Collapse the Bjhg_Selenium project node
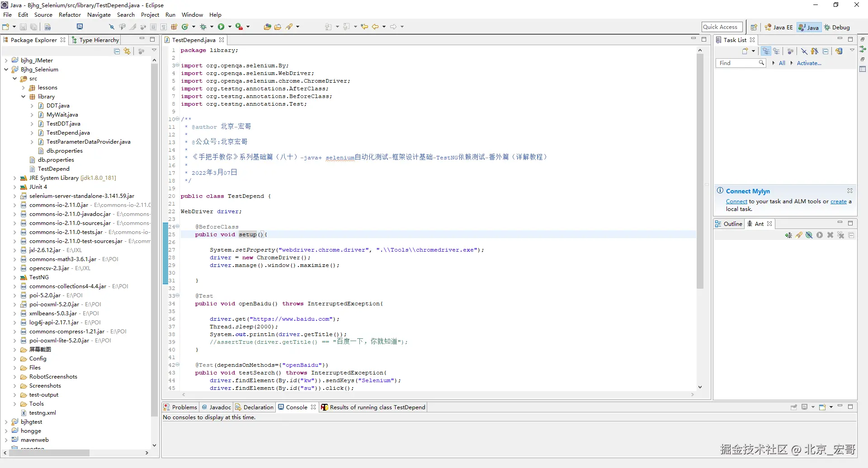The image size is (868, 468). (6, 70)
